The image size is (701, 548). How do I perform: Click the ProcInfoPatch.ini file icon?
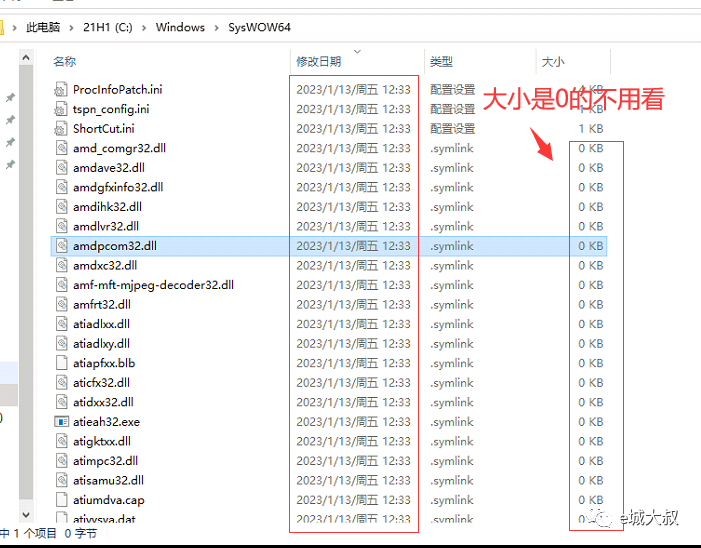coord(61,89)
